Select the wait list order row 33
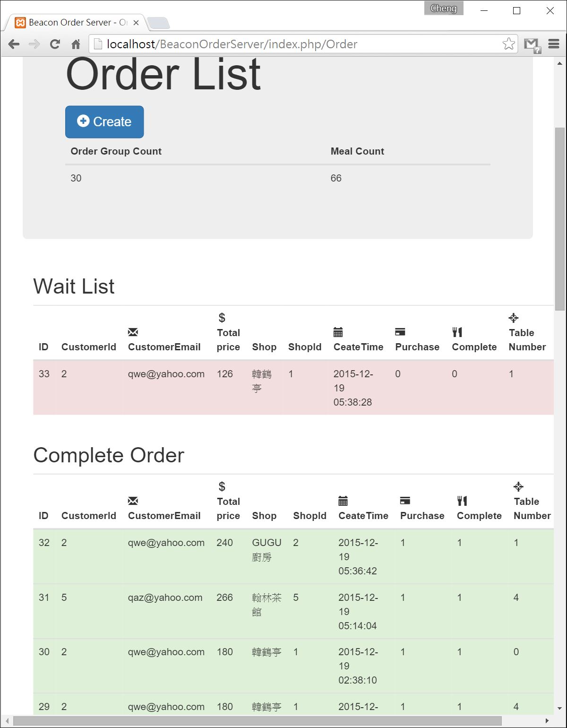The image size is (567, 728). click(293, 388)
